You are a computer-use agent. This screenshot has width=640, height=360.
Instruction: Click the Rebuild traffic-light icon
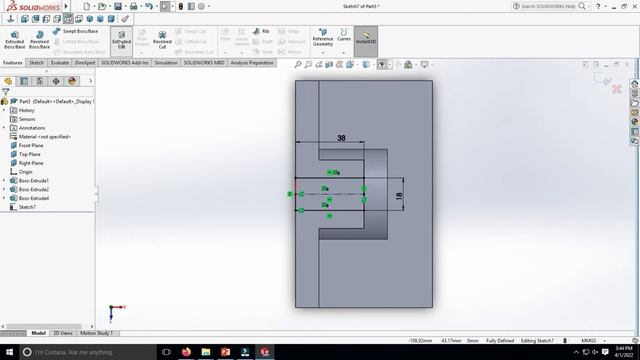pyautogui.click(x=180, y=6)
